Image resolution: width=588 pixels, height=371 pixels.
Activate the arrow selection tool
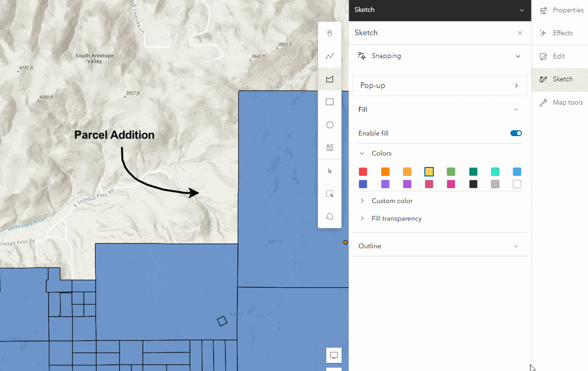[329, 170]
